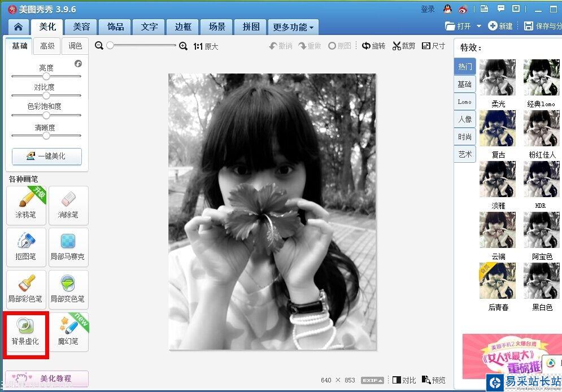Select the 局部变色笔 color change brush
The height and width of the screenshot is (392, 562).
(x=68, y=290)
